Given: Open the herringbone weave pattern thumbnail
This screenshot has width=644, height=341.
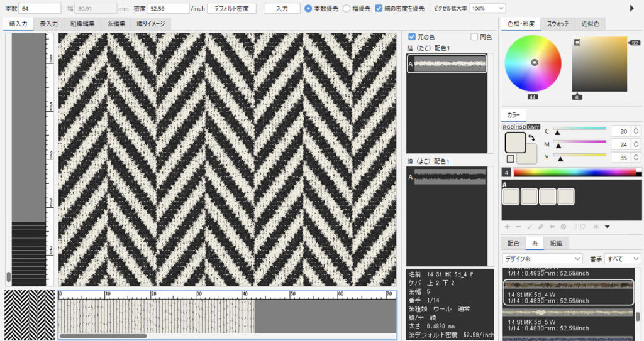Looking at the screenshot, I should [29, 314].
